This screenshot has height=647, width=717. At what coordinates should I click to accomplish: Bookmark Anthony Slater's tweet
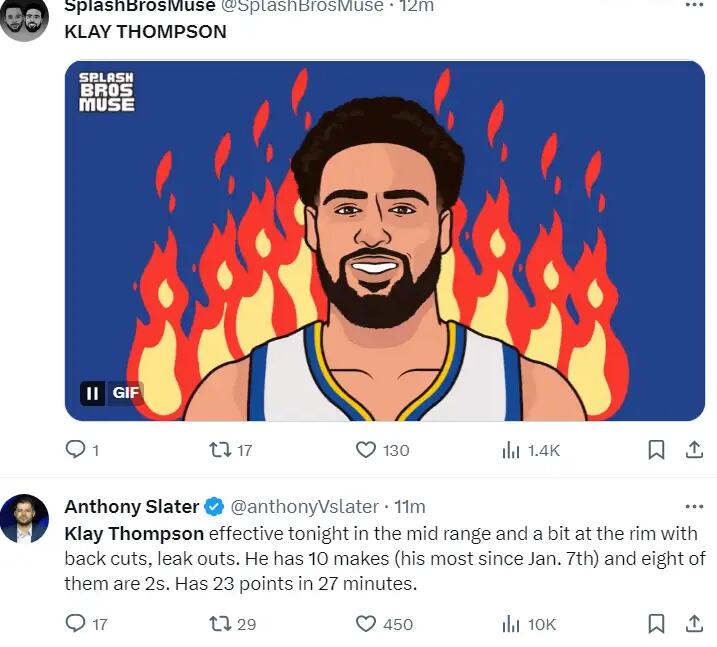click(656, 624)
